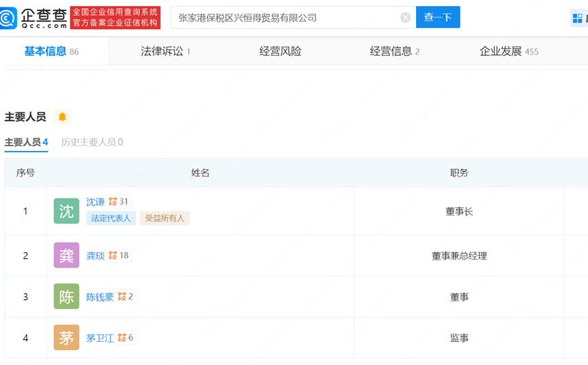588x365 pixels.
Task: Switch to the 企业发展 tab
Action: 509,52
